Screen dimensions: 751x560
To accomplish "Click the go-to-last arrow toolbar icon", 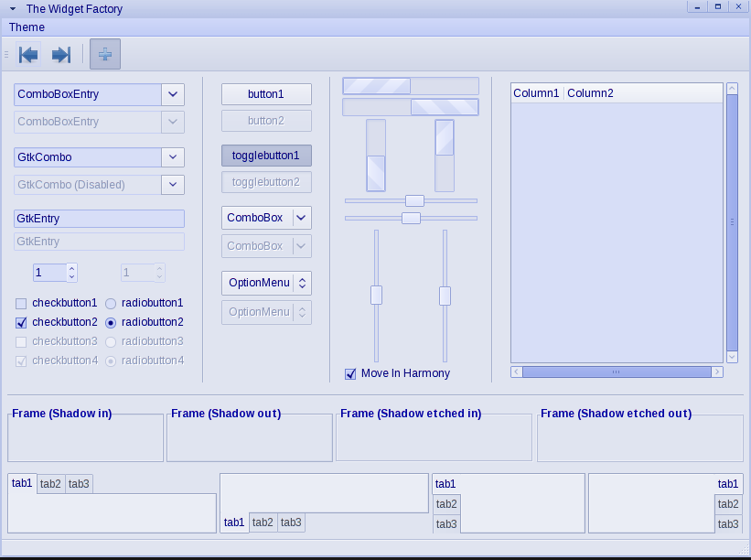I will pos(61,54).
